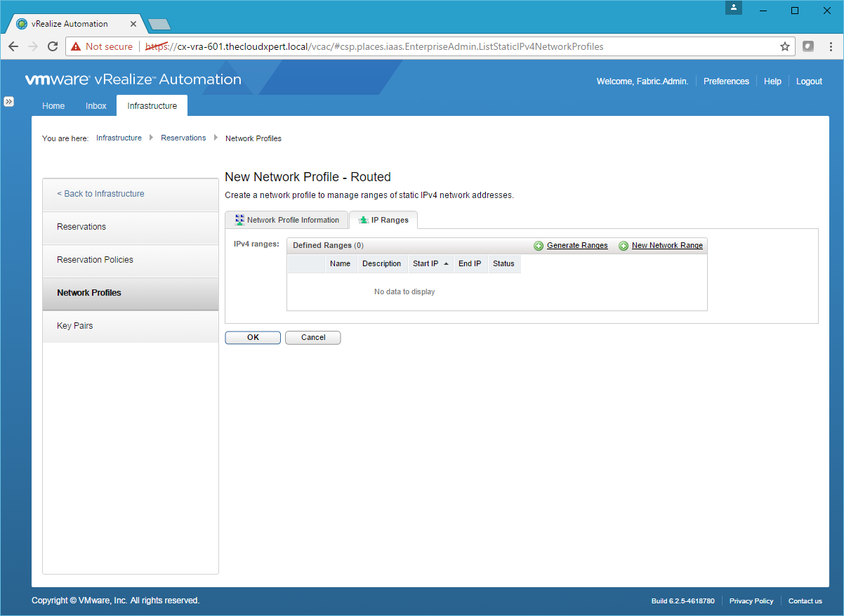Reload the page in the browser
This screenshot has width=844, height=616.
pos(52,46)
